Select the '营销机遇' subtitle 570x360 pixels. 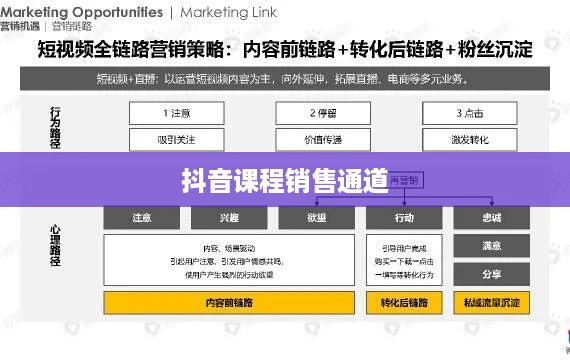20,26
